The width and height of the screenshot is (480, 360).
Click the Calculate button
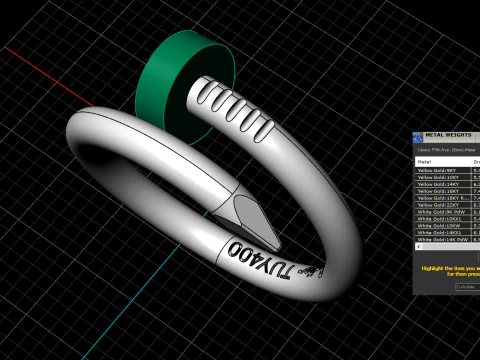coord(468,287)
